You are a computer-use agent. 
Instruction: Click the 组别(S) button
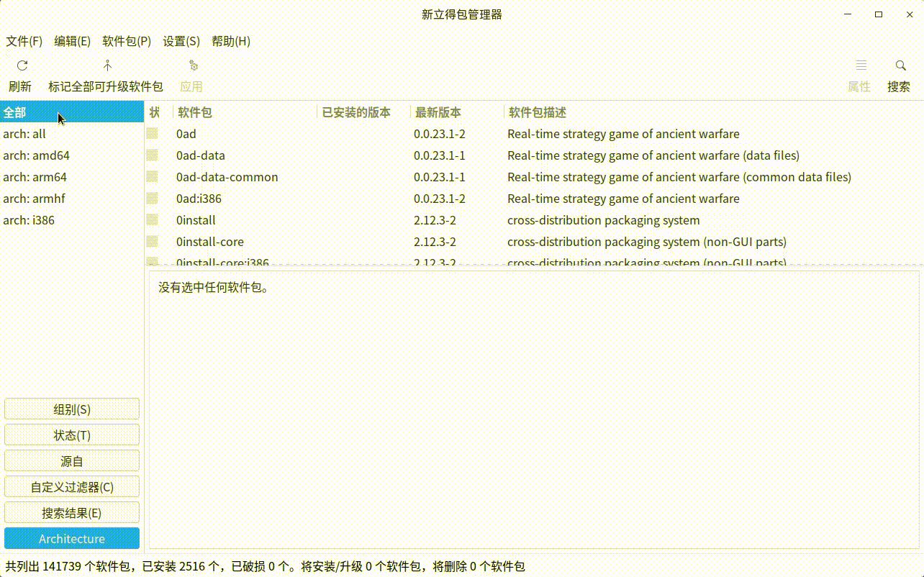tap(71, 409)
